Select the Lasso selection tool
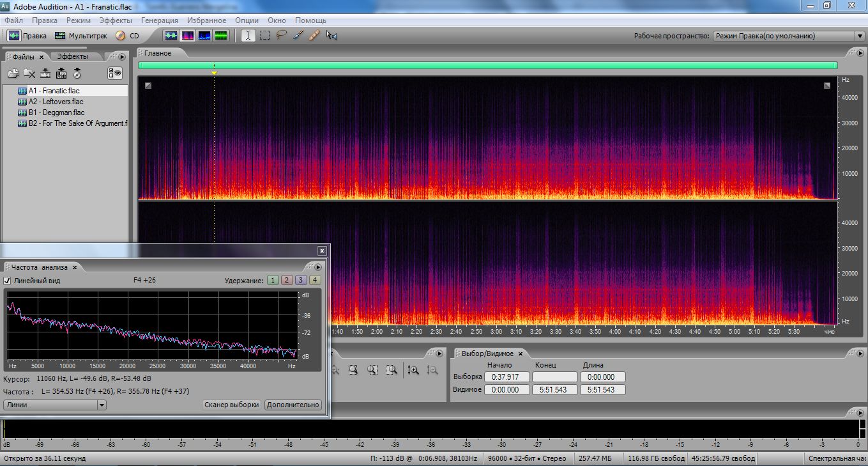This screenshot has width=868, height=466. [x=281, y=36]
